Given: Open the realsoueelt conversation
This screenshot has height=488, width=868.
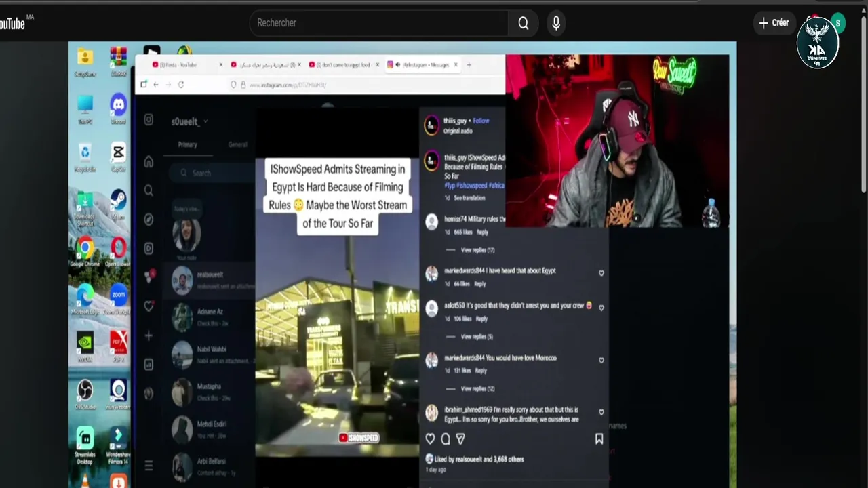Looking at the screenshot, I should (209, 280).
